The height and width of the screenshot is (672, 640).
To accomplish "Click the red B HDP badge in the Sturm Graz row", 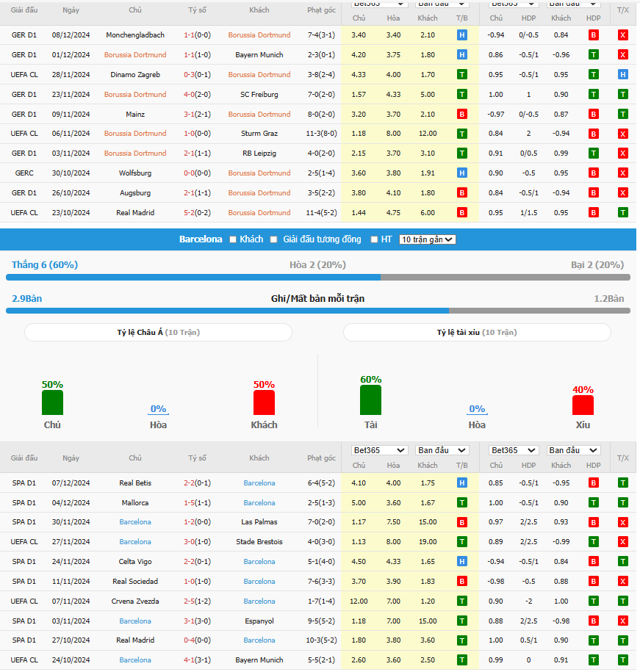I will (x=593, y=134).
